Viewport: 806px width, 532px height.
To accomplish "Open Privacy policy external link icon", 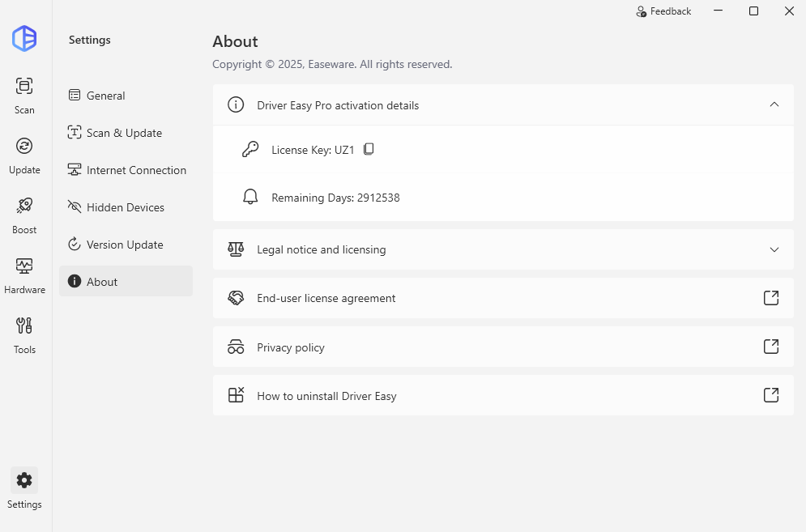I will coord(771,347).
